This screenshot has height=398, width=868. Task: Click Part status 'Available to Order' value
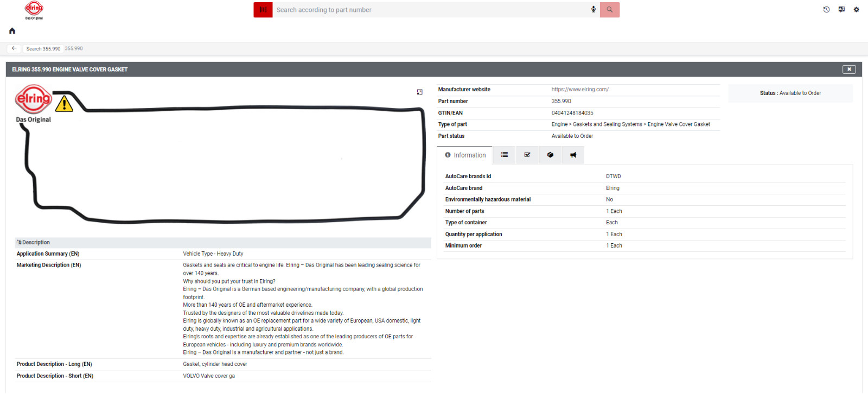tap(572, 136)
